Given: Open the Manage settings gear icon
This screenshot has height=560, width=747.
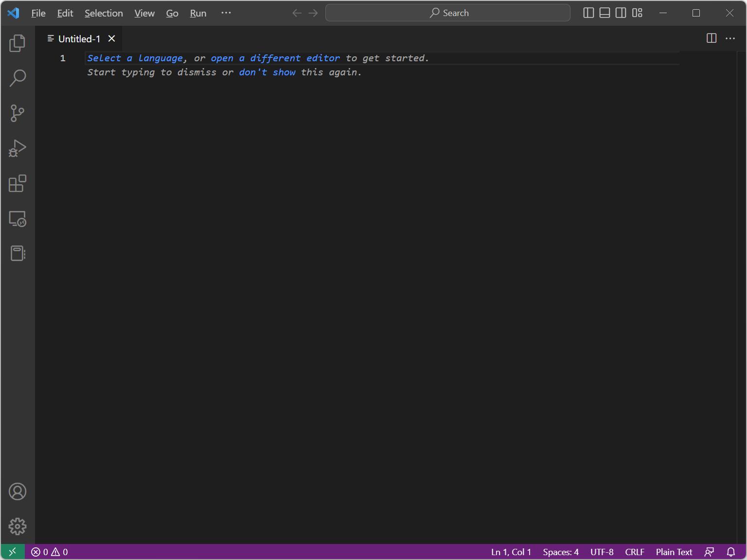Looking at the screenshot, I should [x=18, y=526].
